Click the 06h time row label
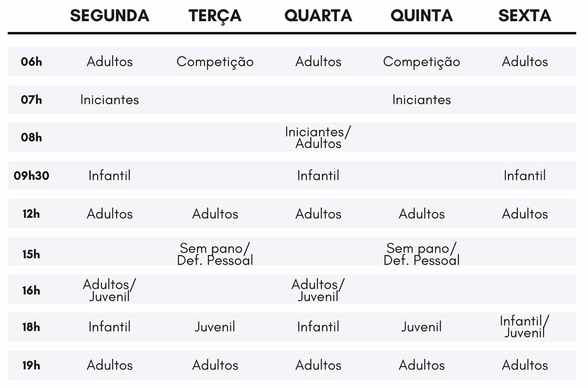 tap(31, 62)
